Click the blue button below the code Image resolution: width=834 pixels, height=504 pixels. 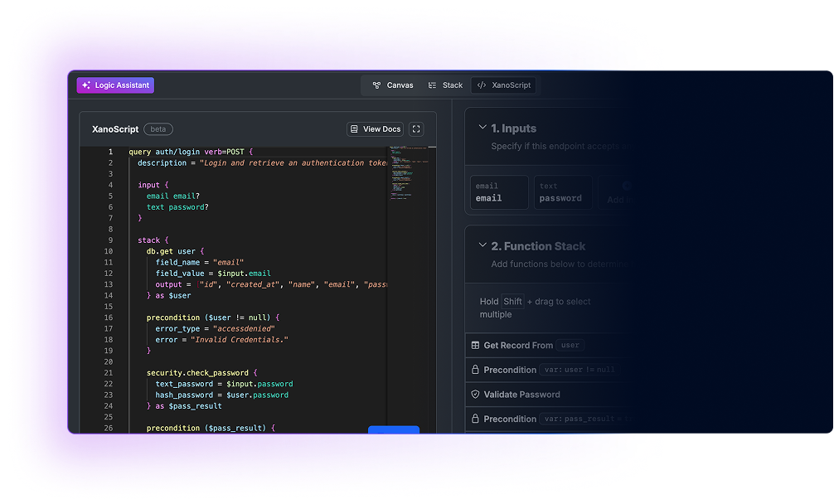pos(393,429)
